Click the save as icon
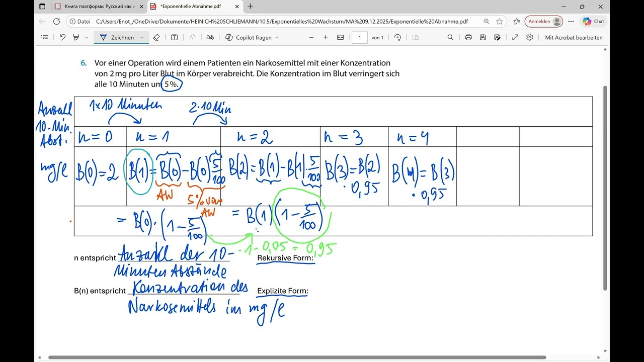The image size is (644, 362). tap(498, 37)
